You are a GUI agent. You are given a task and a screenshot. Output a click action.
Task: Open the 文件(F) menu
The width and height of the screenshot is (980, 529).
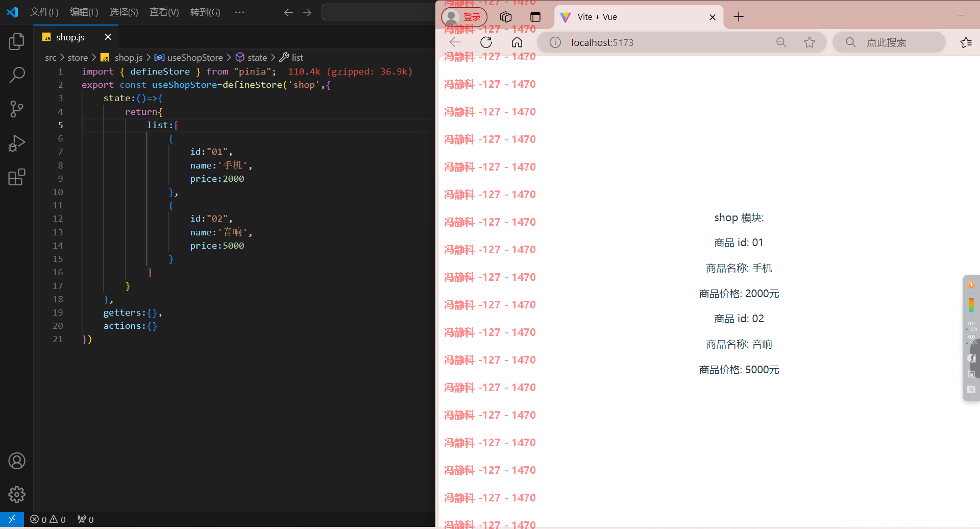(x=44, y=12)
